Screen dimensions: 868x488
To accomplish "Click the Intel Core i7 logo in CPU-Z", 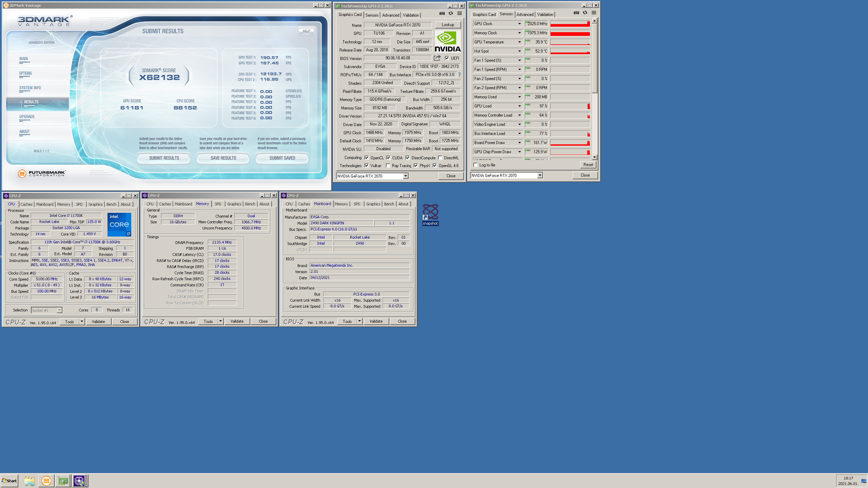I will tap(119, 224).
